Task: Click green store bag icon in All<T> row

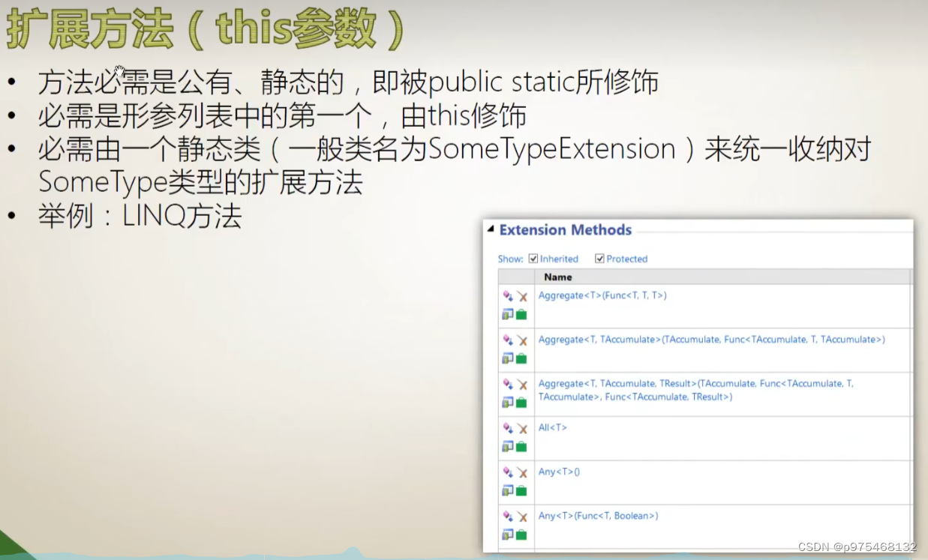Action: tap(521, 447)
